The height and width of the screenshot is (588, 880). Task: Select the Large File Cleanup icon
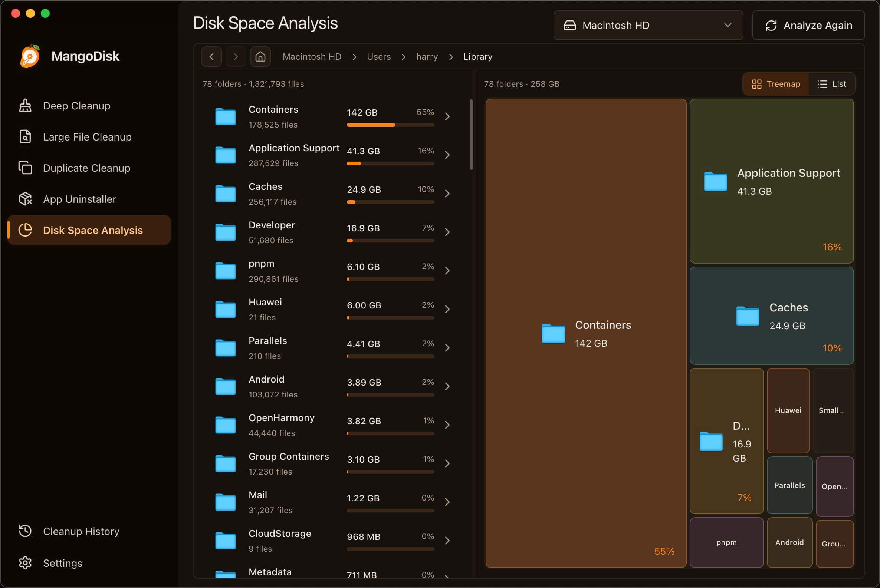[x=25, y=137]
